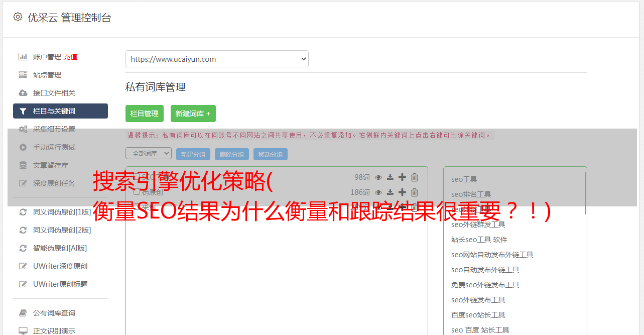Select keyword seo排名工具 in the right list
This screenshot has width=644, height=335.
point(471,194)
